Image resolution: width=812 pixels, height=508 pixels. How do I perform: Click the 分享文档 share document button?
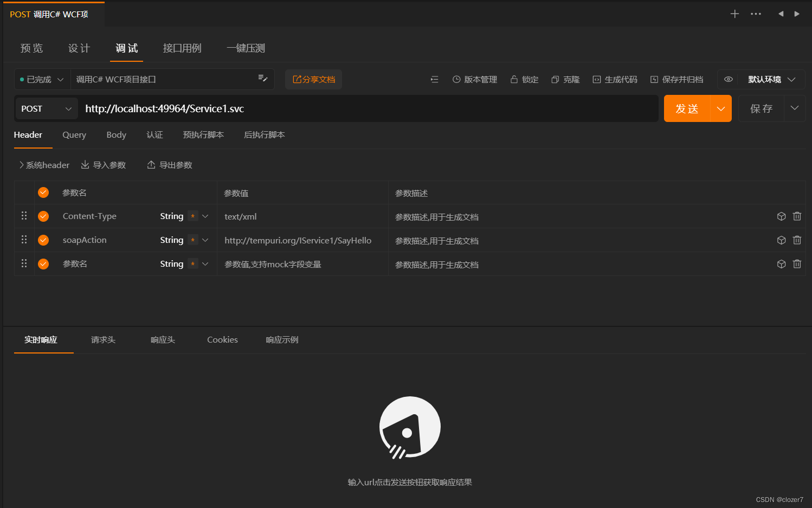click(313, 79)
